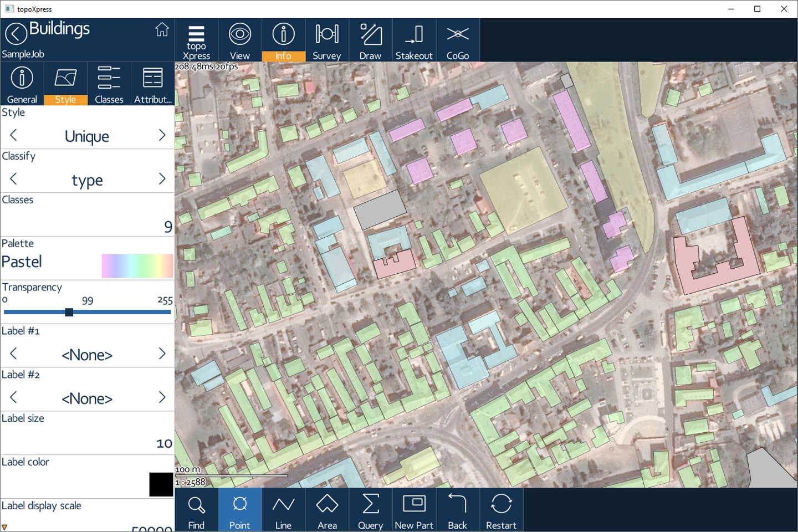
Task: Go back using the Buildings back arrow
Action: [x=16, y=33]
